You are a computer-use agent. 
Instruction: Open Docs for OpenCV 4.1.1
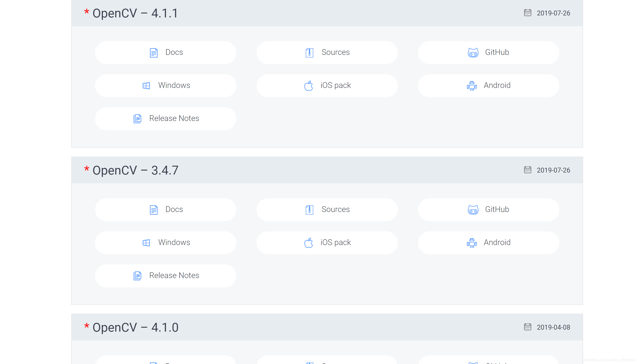point(165,52)
